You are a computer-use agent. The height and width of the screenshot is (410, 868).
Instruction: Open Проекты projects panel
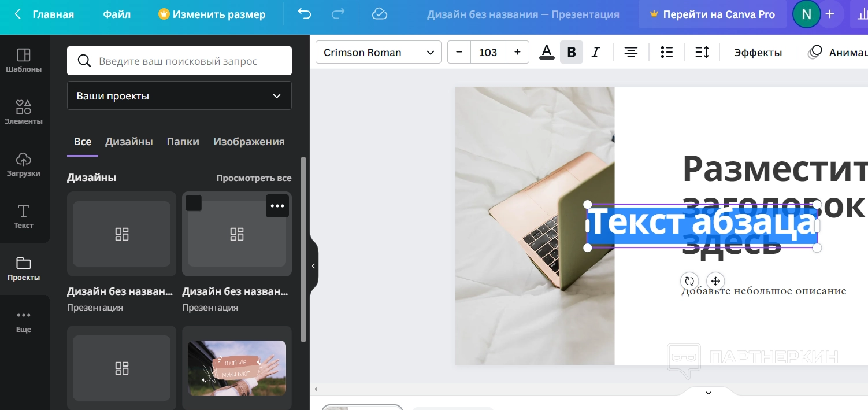tap(24, 269)
